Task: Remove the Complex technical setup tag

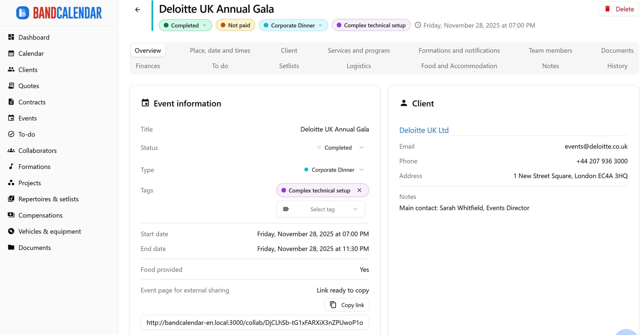Action: (359, 190)
